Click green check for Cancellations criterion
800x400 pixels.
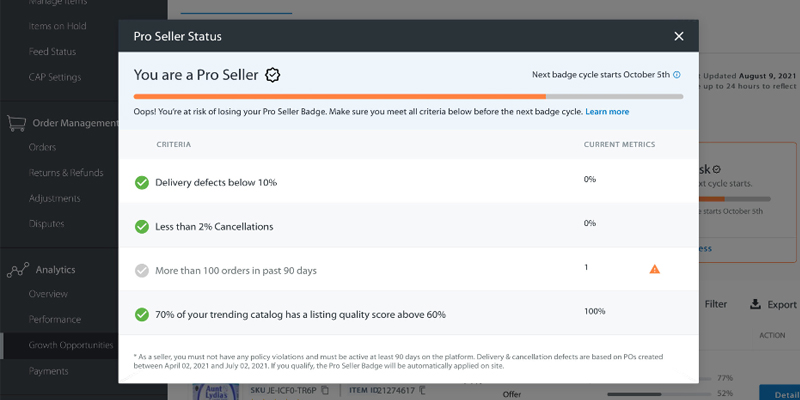(x=142, y=226)
